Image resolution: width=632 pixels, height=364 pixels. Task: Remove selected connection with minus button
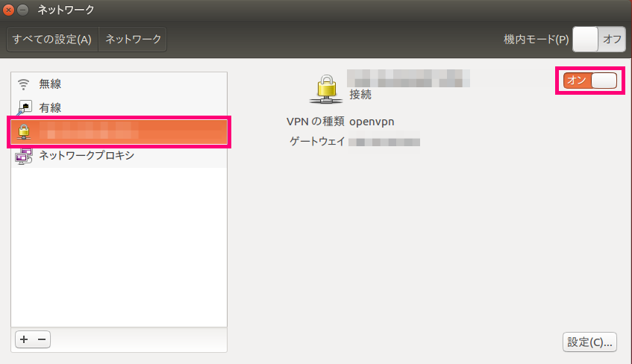point(42,339)
